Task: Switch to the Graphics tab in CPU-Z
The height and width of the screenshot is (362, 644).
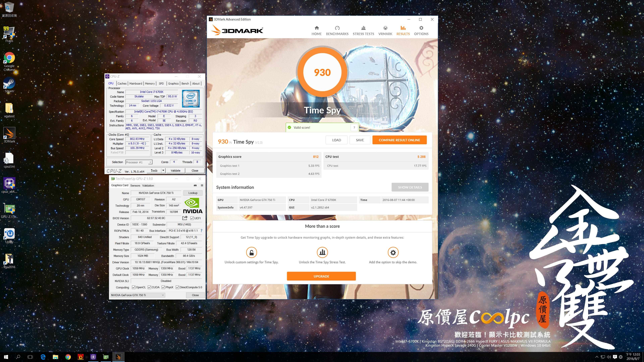Action: tap(173, 83)
